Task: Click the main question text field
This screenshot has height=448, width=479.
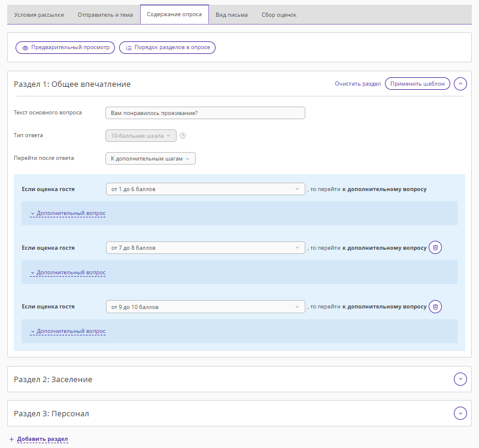Action: [205, 113]
